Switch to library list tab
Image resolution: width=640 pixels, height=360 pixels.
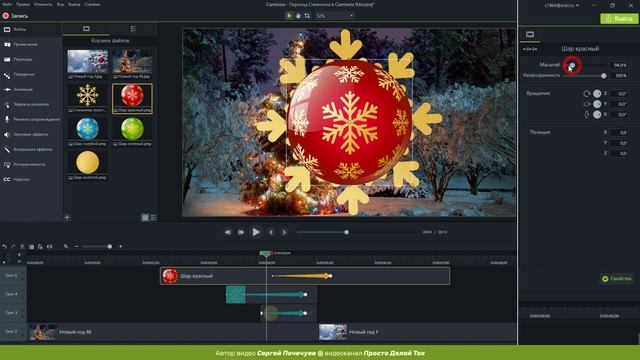(x=133, y=29)
